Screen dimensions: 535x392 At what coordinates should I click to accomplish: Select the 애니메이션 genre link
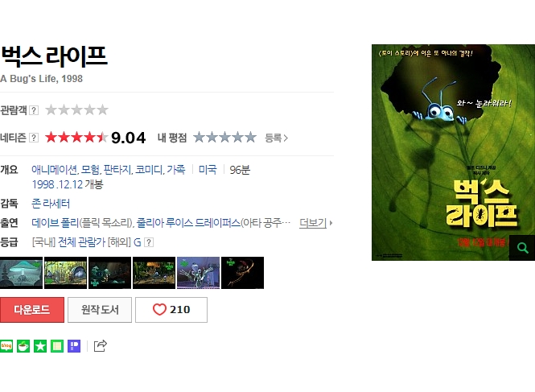click(54, 170)
